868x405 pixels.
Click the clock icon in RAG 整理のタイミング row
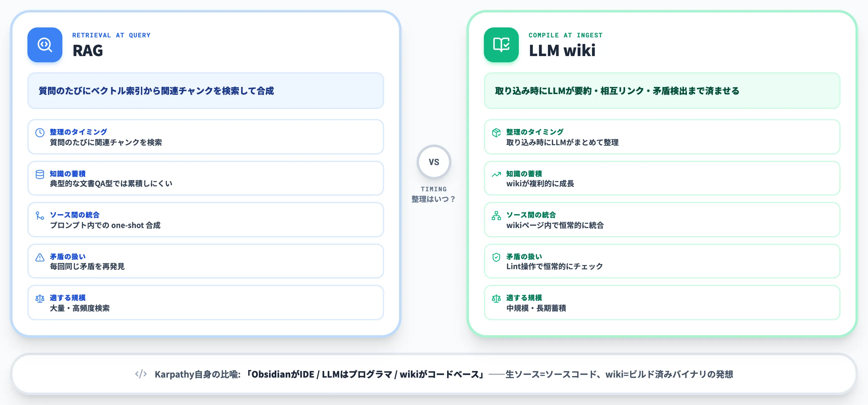point(40,133)
